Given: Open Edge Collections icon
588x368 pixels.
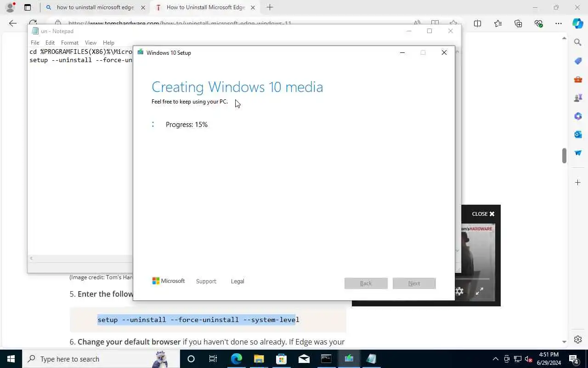Looking at the screenshot, I should (x=518, y=23).
